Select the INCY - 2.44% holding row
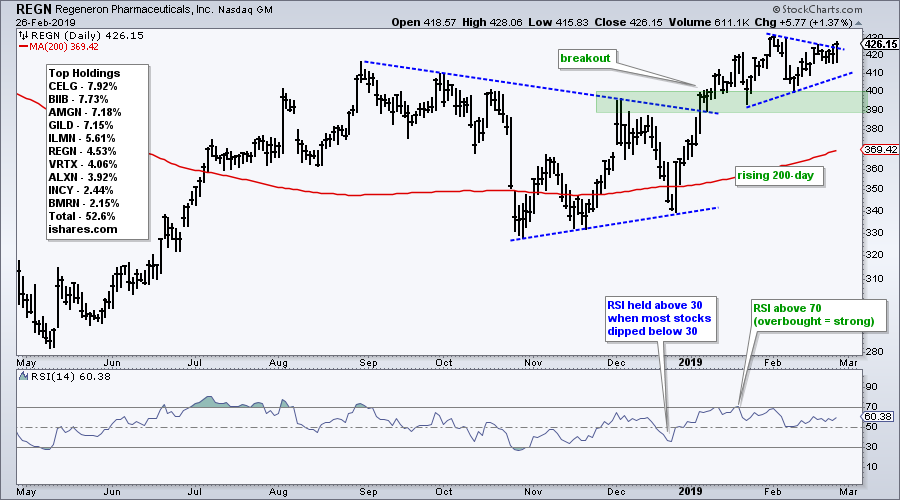The height and width of the screenshot is (500, 900). pyautogui.click(x=82, y=190)
